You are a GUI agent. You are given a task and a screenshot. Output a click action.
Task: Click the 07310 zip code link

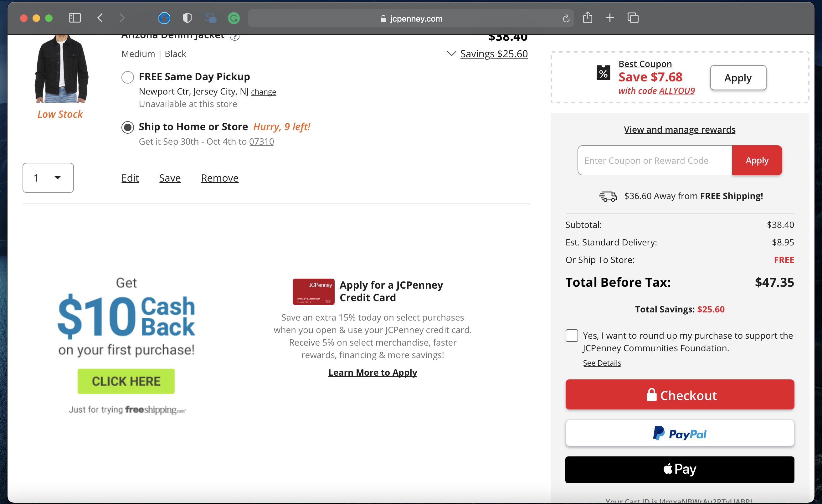262,141
